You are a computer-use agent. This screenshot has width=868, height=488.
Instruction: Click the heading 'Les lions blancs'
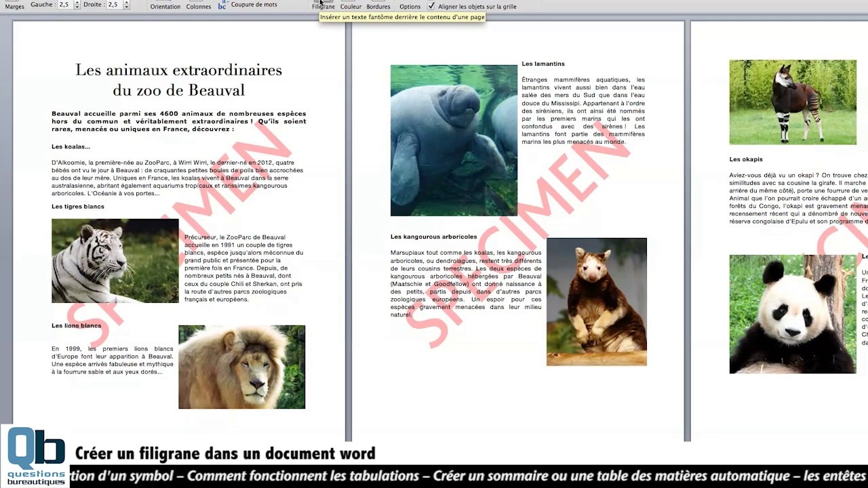[x=76, y=326]
